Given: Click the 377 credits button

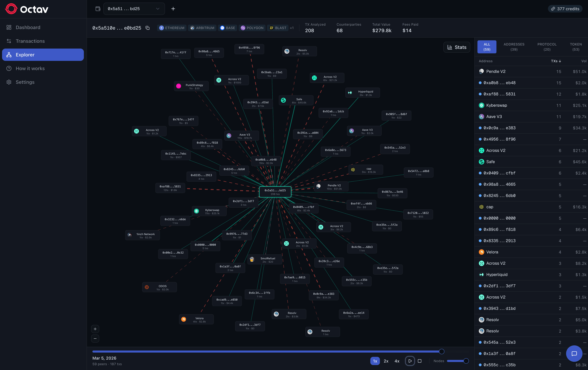Looking at the screenshot, I should (565, 9).
